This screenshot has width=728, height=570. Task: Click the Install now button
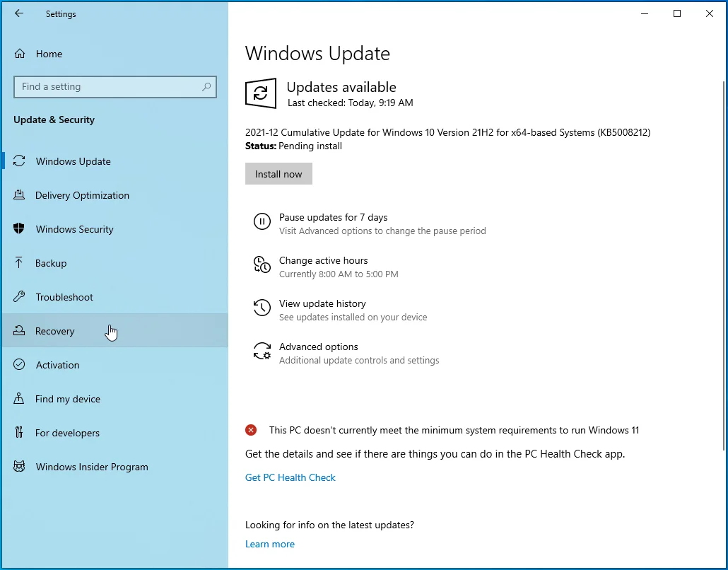(x=278, y=174)
